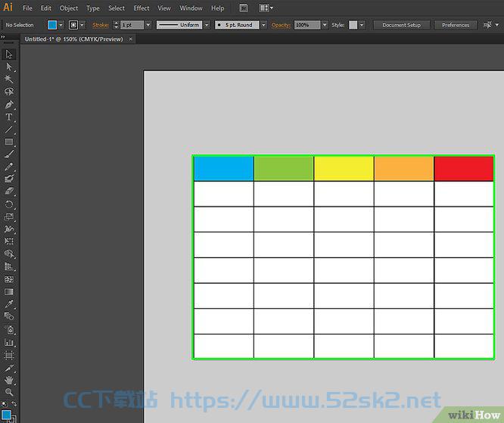Open the Opacity panel link

(x=281, y=25)
